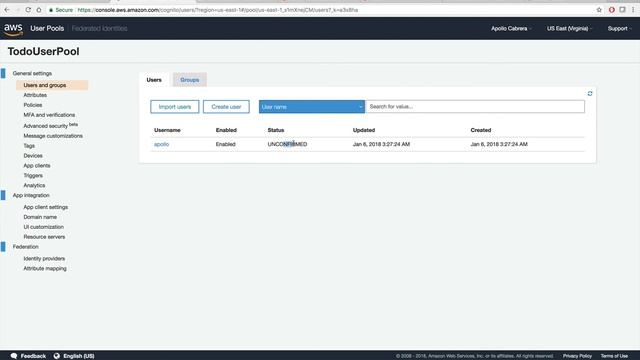Open App clients in sidebar

point(37,166)
